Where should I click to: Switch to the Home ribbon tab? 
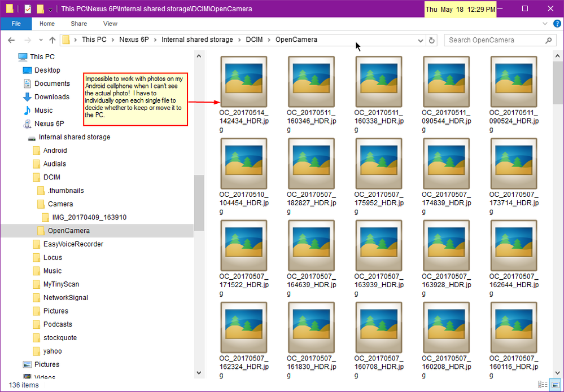pos(47,24)
